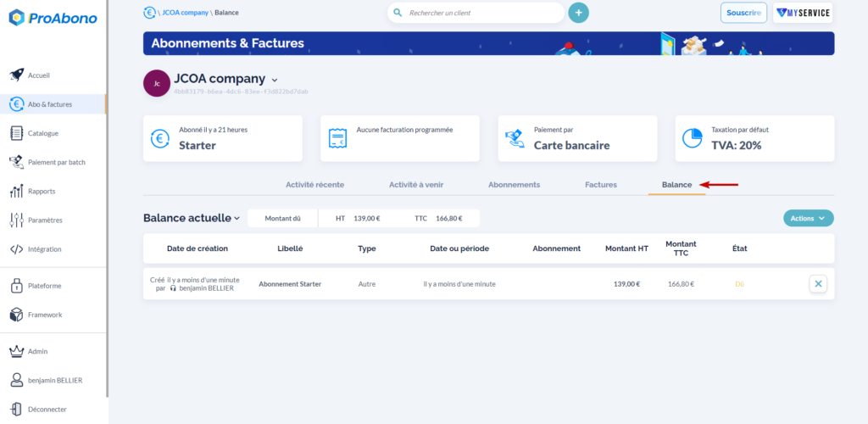Click the Aucune facturation programmée card
Image resolution: width=868 pixels, height=424 pixels.
[x=400, y=138]
